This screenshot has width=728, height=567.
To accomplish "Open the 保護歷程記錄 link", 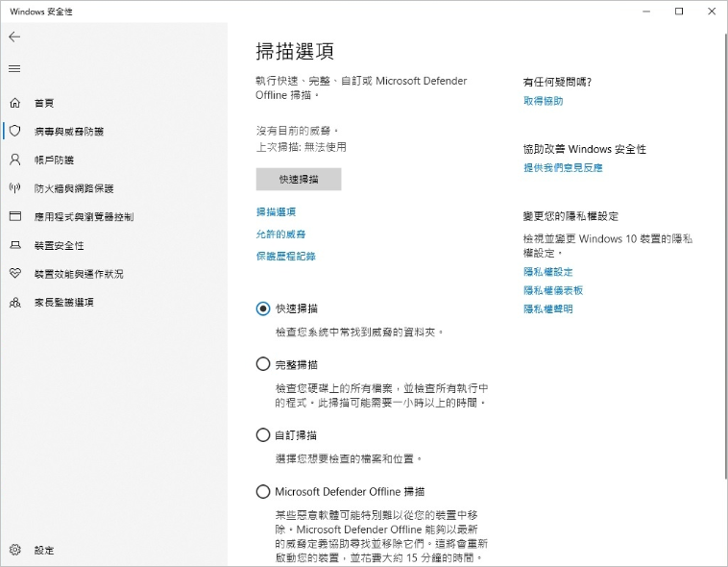I will 285,257.
